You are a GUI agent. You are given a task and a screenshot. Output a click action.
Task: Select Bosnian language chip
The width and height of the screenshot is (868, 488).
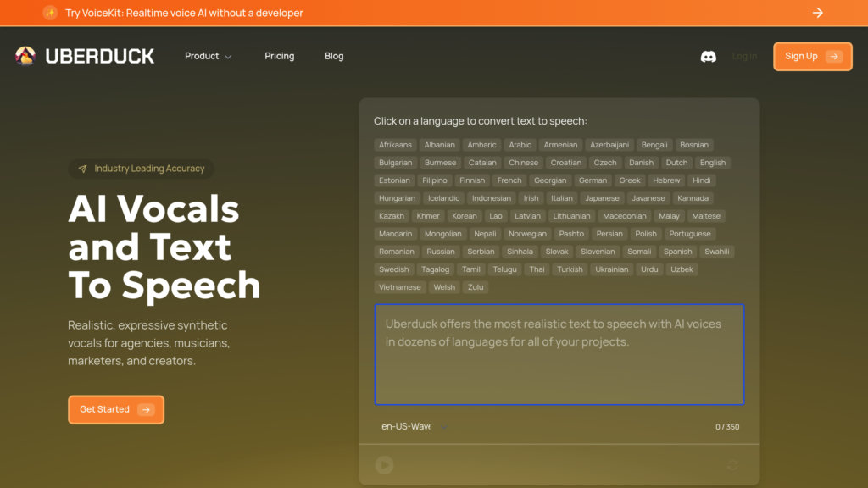(694, 145)
